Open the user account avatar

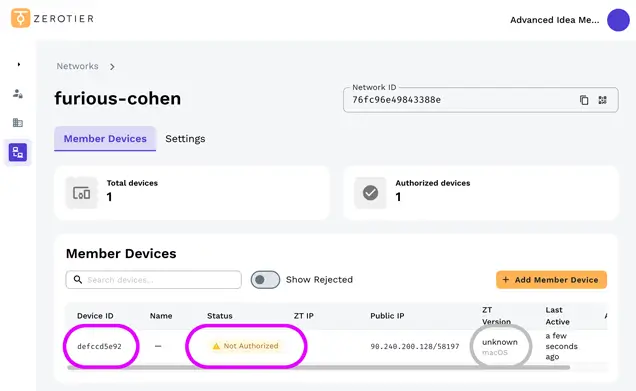[618, 20]
